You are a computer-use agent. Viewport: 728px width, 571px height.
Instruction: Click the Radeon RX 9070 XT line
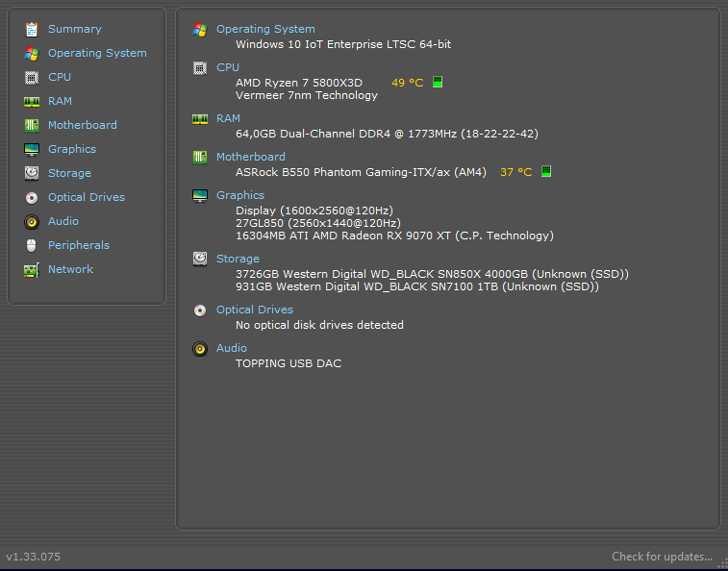[394, 236]
